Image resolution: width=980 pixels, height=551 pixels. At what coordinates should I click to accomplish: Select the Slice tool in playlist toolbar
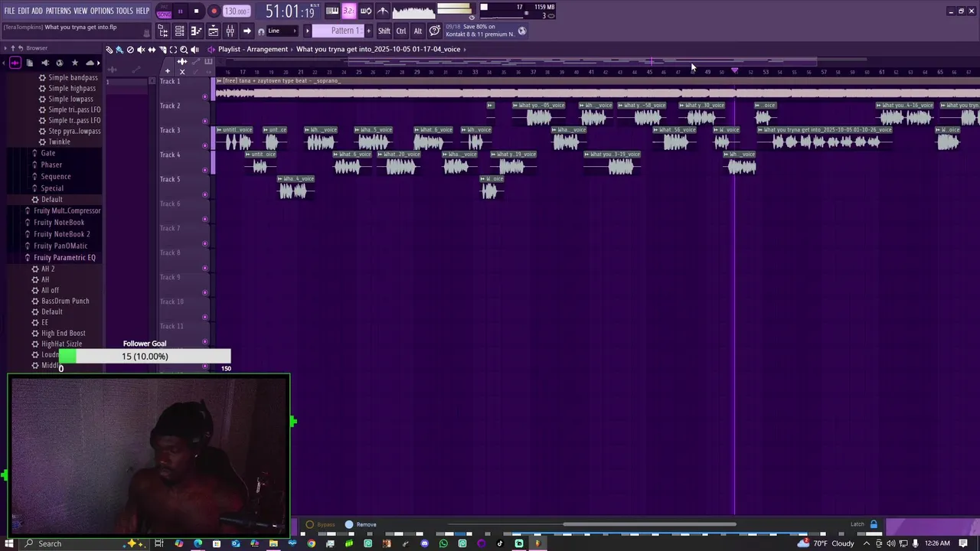[x=162, y=50]
